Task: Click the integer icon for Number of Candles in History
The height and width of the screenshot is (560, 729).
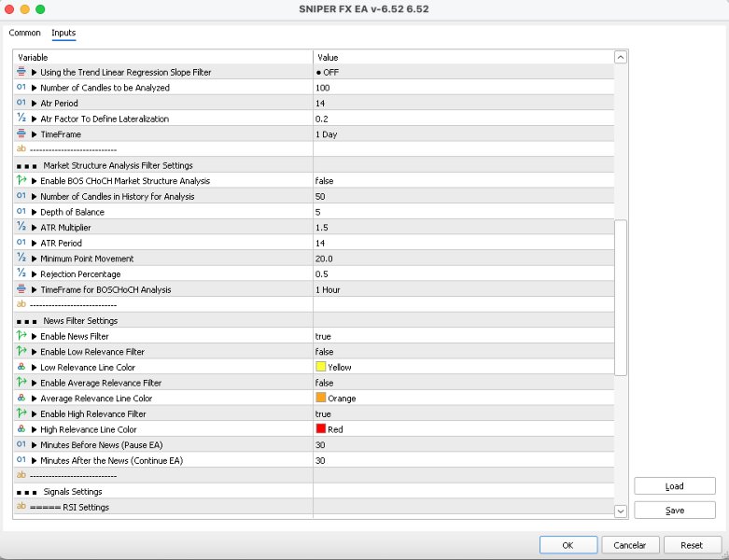Action: pos(21,196)
